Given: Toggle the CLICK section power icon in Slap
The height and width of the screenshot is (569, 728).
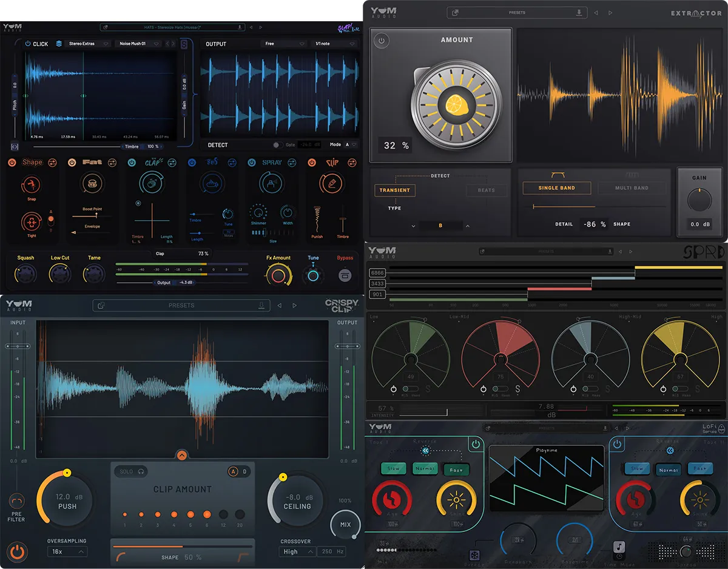Looking at the screenshot, I should (x=28, y=44).
